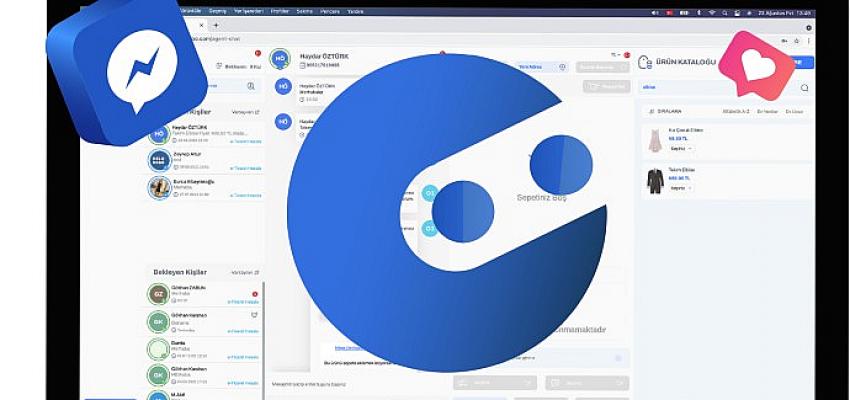Image resolution: width=850 pixels, height=400 pixels.
Task: Click the HÖ avatar in chat header
Action: (280, 59)
